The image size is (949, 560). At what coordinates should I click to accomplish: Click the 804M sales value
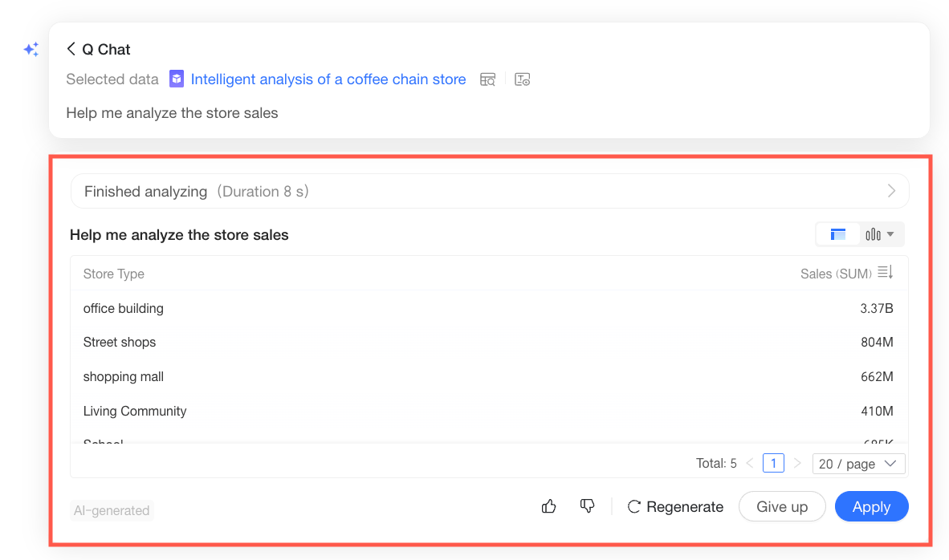click(x=877, y=343)
